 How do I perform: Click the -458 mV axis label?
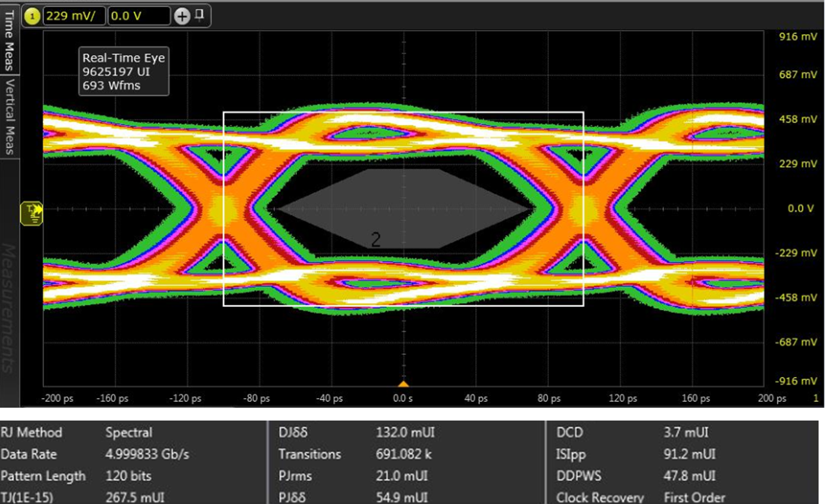[x=795, y=298]
